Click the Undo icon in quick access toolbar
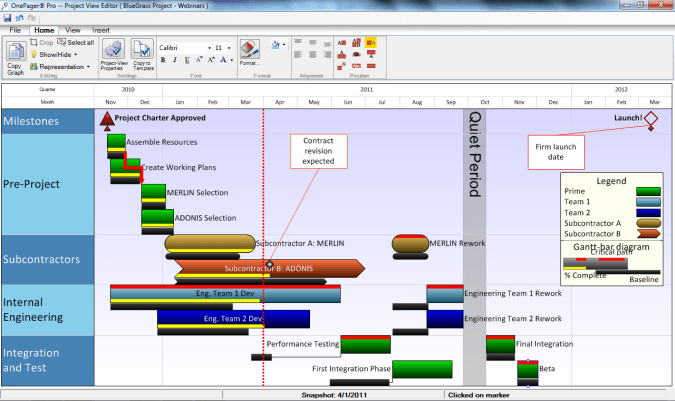The width and height of the screenshot is (675, 401). tap(19, 18)
